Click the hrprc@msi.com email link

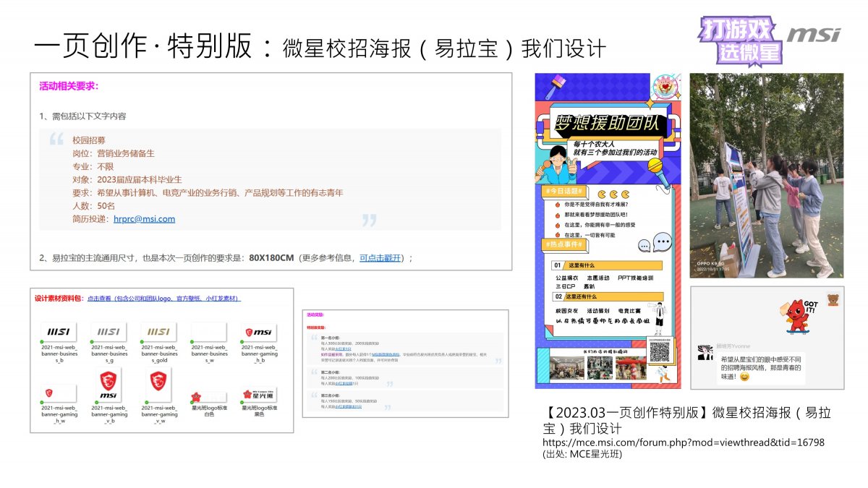pyautogui.click(x=144, y=219)
